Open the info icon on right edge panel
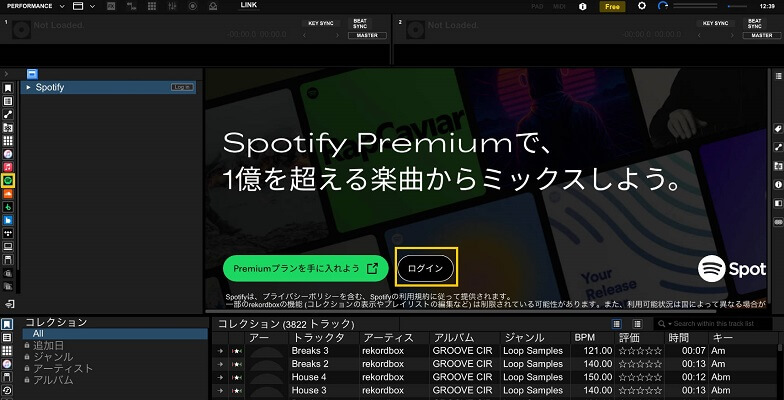The width and height of the screenshot is (784, 400). pyautogui.click(x=778, y=184)
